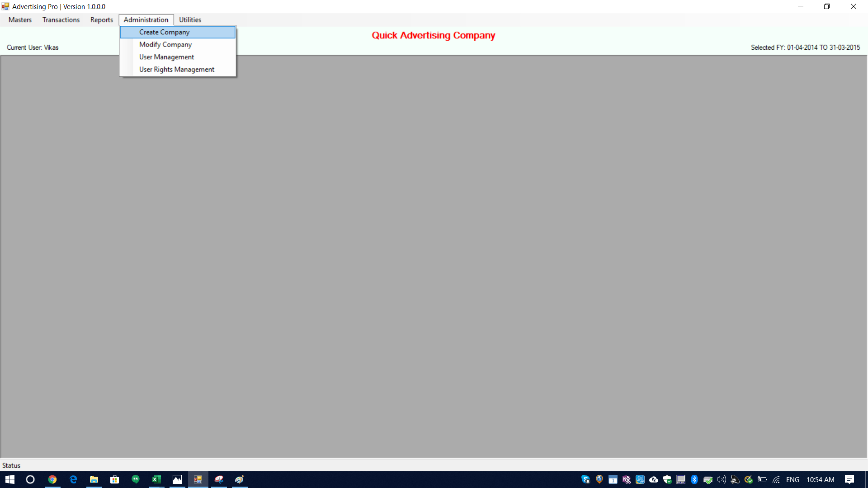Launch Microsoft Edge from taskbar
The height and width of the screenshot is (488, 868).
tap(73, 479)
